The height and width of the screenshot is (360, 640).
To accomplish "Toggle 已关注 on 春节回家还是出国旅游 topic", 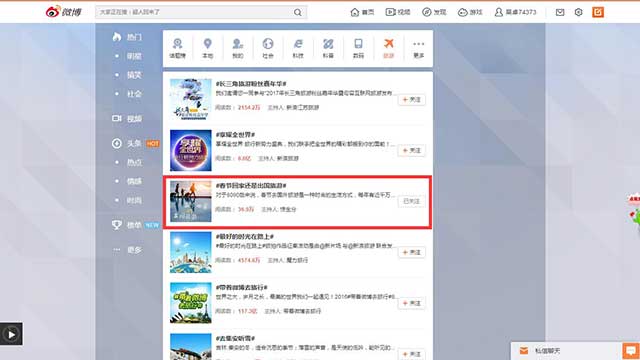I will pos(411,201).
